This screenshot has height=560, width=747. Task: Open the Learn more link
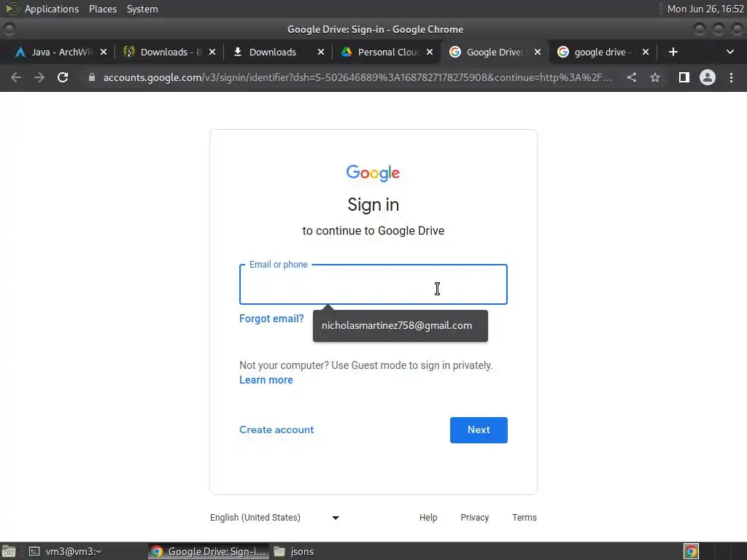[266, 380]
